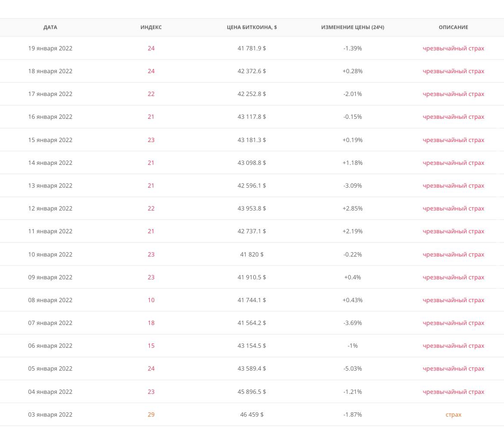This screenshot has width=504, height=433.
Task: Click the orange страх description on 03 января
Action: [453, 414]
